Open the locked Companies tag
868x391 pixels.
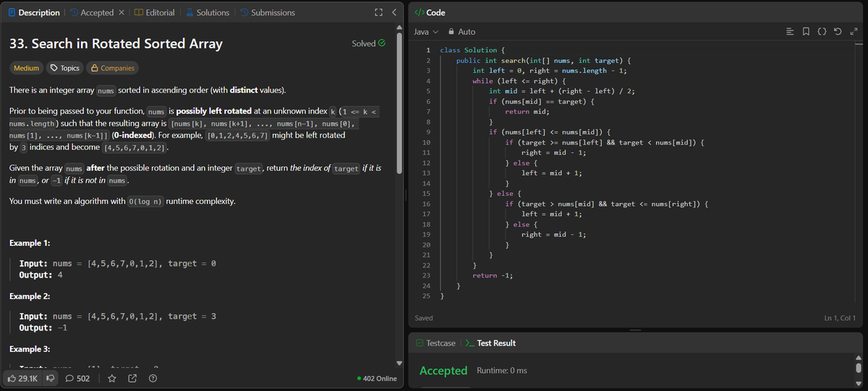tap(112, 68)
